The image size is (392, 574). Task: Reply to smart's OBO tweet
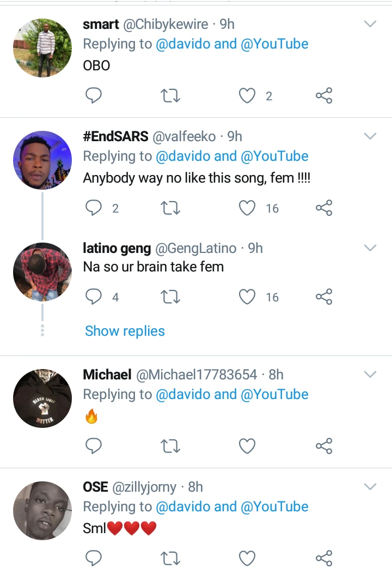(x=94, y=96)
